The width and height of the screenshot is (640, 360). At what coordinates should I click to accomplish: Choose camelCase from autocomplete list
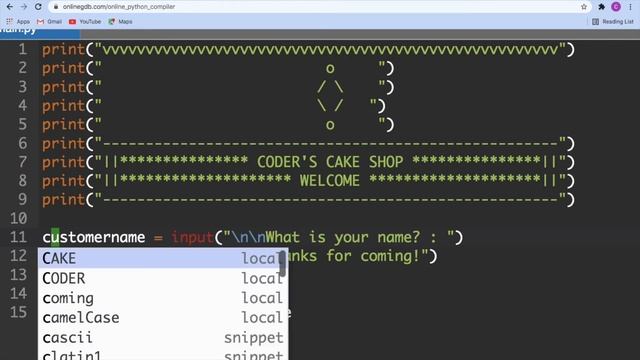click(x=163, y=318)
